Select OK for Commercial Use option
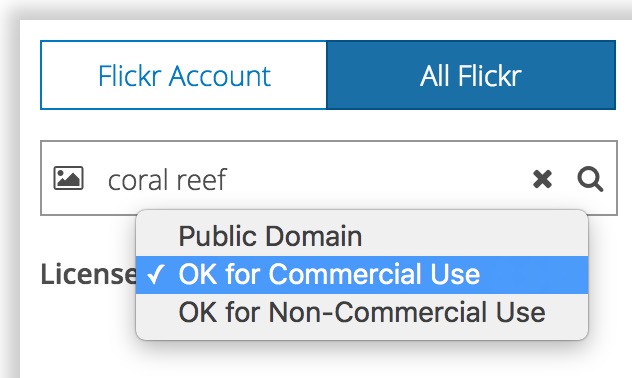 pos(362,275)
